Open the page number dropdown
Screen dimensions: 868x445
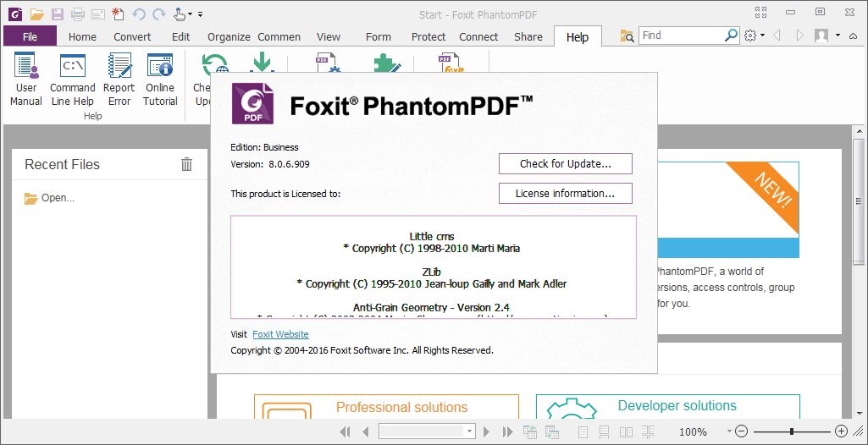point(470,431)
